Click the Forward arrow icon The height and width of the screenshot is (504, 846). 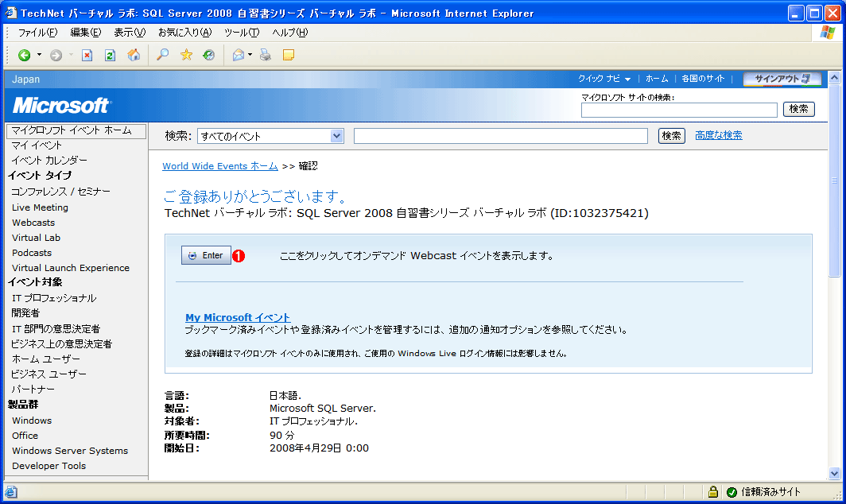(56, 55)
